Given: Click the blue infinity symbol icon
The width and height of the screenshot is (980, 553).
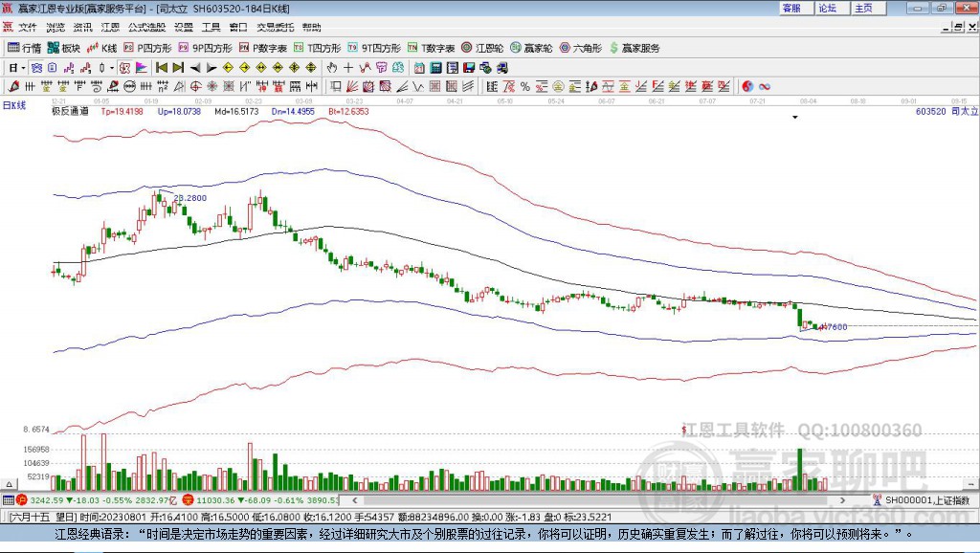Looking at the screenshot, I should [x=765, y=86].
